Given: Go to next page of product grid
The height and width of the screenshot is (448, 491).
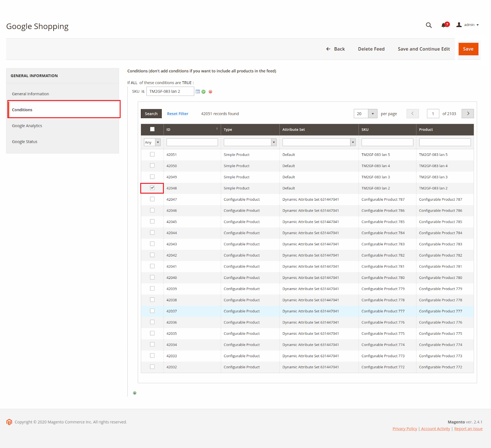Looking at the screenshot, I should (x=468, y=114).
